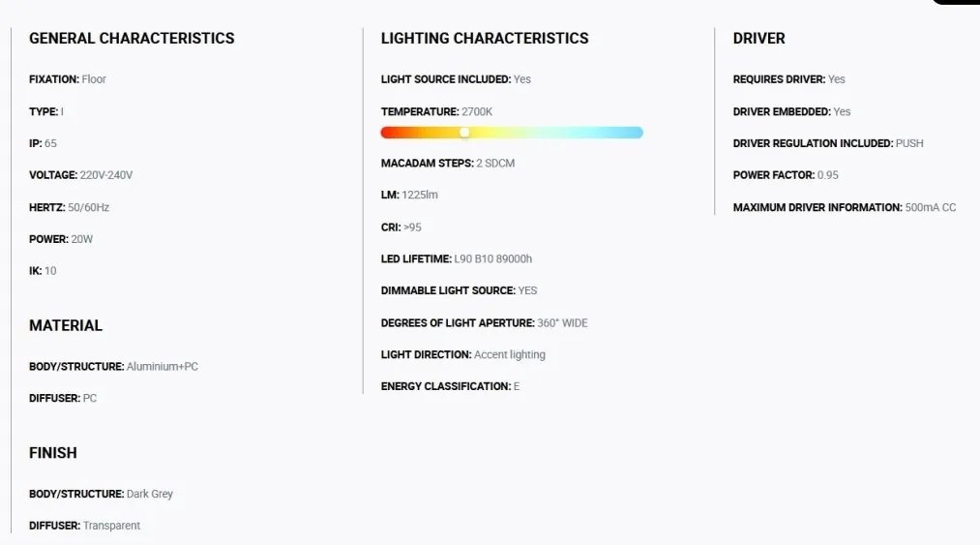
Task: Click the 2700K temperature value
Action: [477, 111]
